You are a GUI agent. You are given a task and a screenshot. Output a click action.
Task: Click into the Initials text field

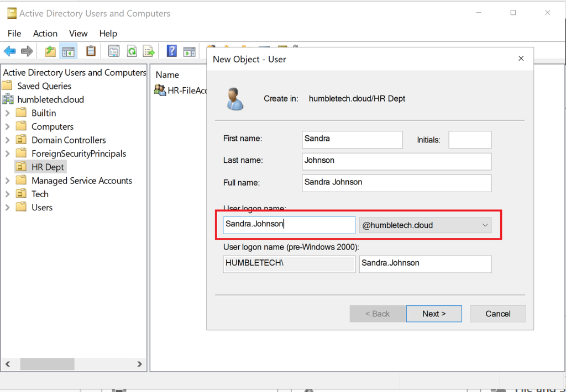[x=469, y=140]
